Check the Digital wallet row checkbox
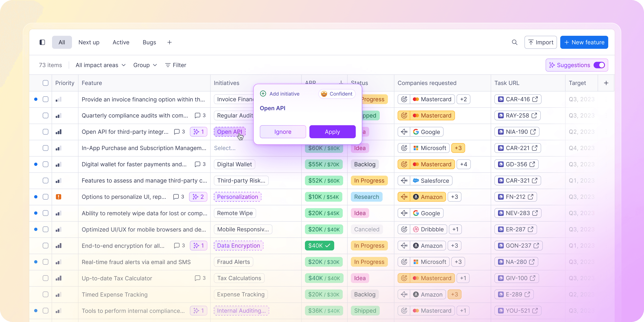 point(46,164)
